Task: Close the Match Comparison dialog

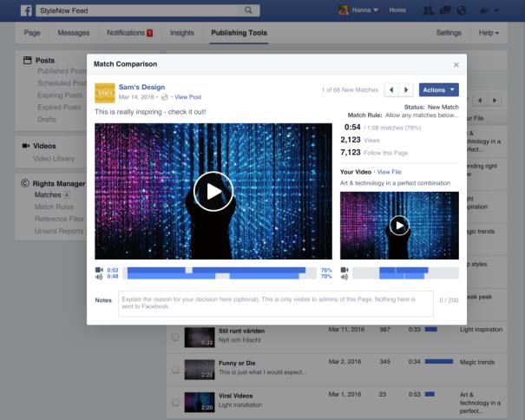Action: click(456, 64)
